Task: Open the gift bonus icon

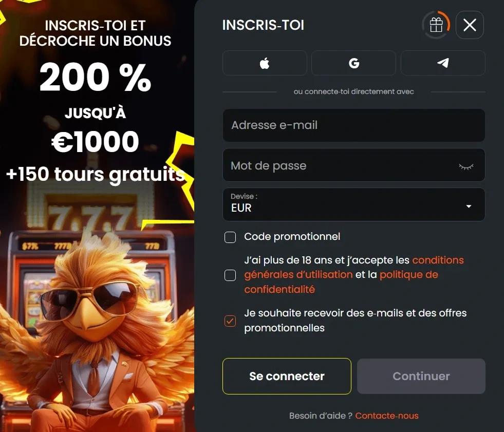Action: [x=436, y=25]
